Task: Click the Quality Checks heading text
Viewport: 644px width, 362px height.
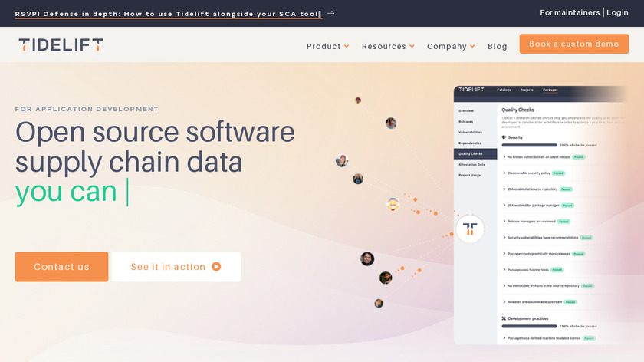Action: [x=518, y=110]
